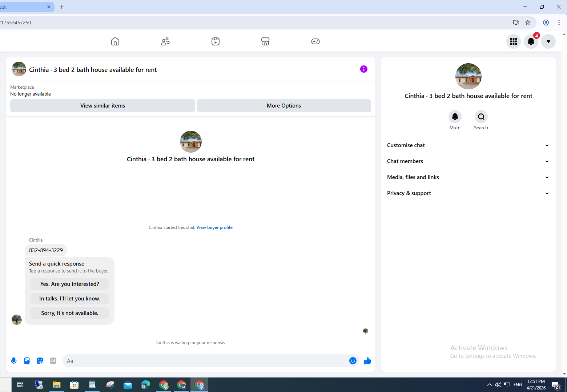
Task: Open the taskbar clock showing 12:51 PM
Action: (x=536, y=385)
